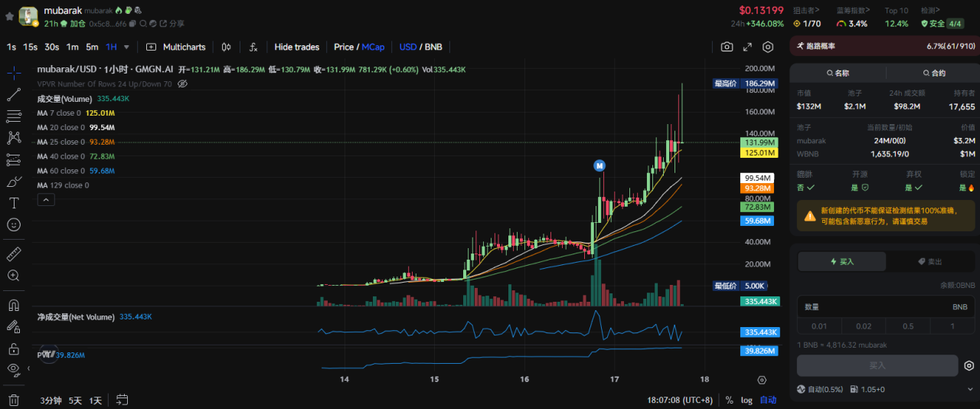Click the Hide trades button
This screenshot has height=409, width=980.
[296, 47]
